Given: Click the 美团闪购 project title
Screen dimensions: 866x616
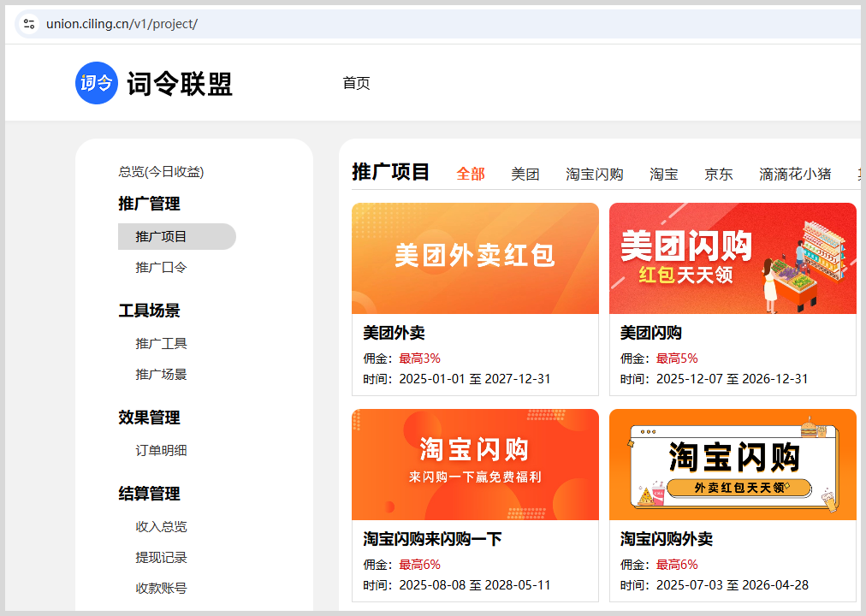Looking at the screenshot, I should tap(651, 333).
